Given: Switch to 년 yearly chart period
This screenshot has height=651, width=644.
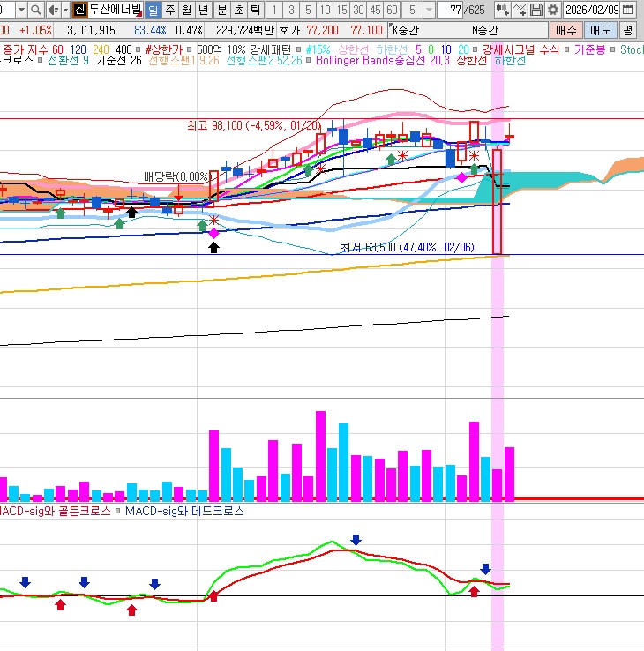Looking at the screenshot, I should (x=204, y=10).
